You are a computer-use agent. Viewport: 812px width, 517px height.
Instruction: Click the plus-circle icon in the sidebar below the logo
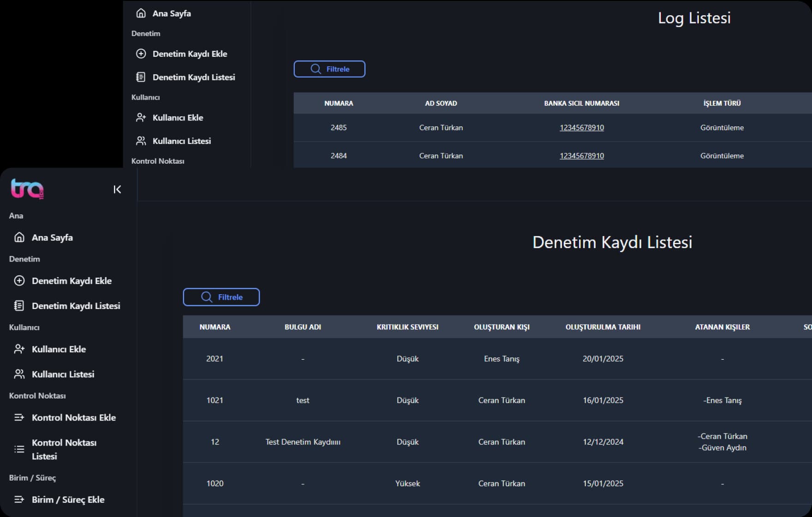(19, 281)
